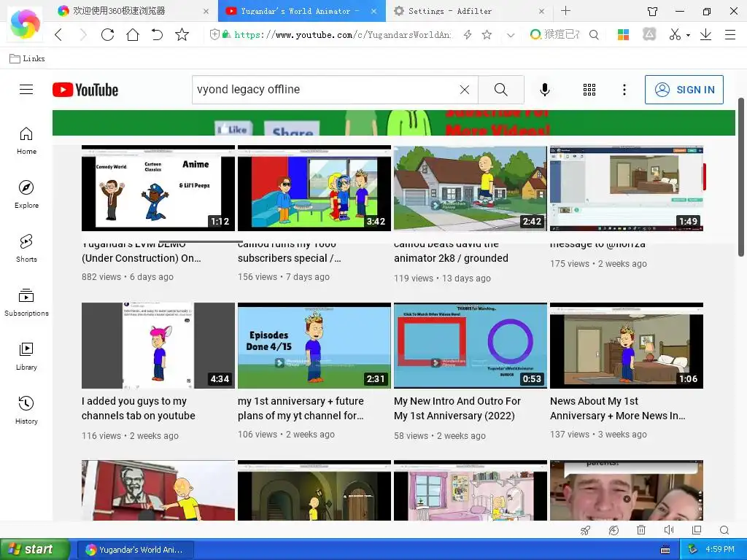Click Yugandar's World Ani taskbar button

135,550
